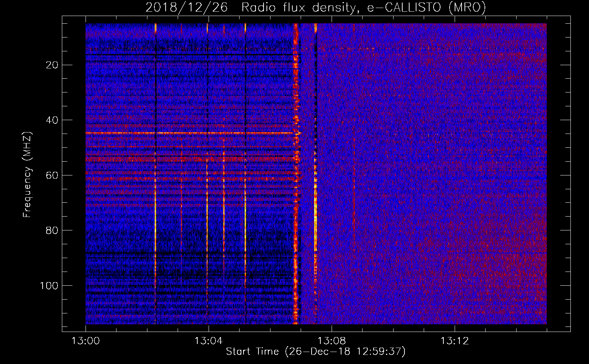Click the '100' frequency tick label
This screenshot has height=364, width=589.
(49, 286)
